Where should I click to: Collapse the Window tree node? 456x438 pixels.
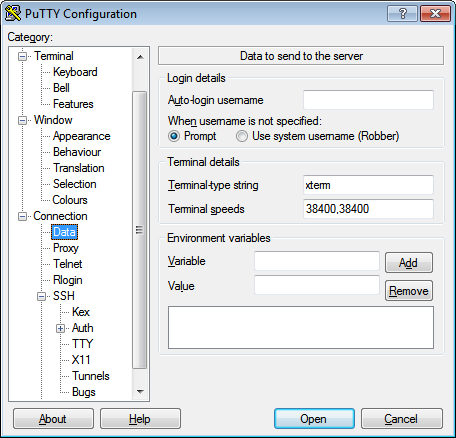(x=22, y=120)
